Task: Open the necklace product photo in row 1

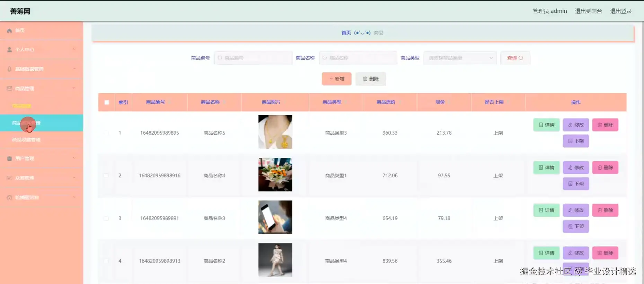Action: [275, 132]
